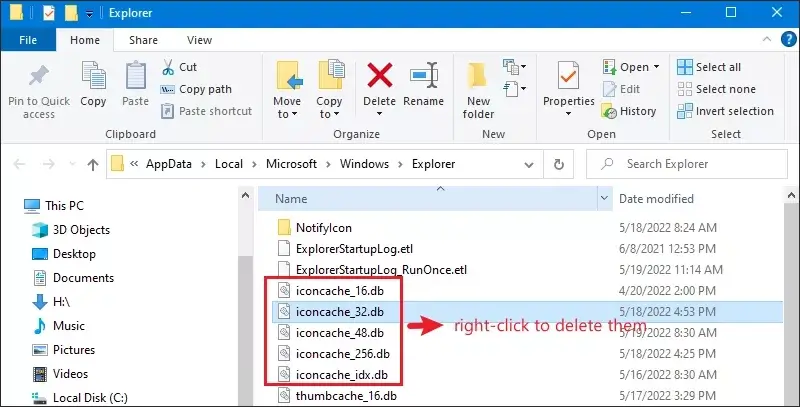Image resolution: width=800 pixels, height=407 pixels.
Task: Click the Move to folder icon
Action: coord(289,76)
